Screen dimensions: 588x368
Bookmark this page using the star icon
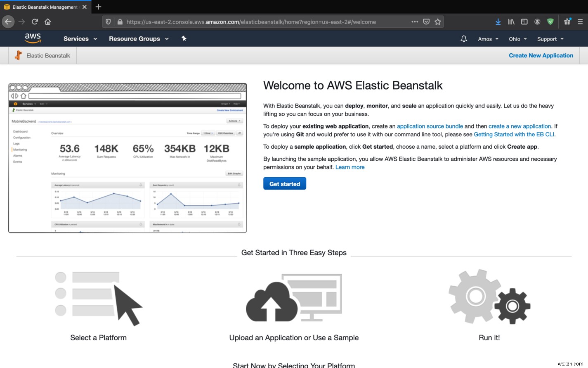(438, 21)
